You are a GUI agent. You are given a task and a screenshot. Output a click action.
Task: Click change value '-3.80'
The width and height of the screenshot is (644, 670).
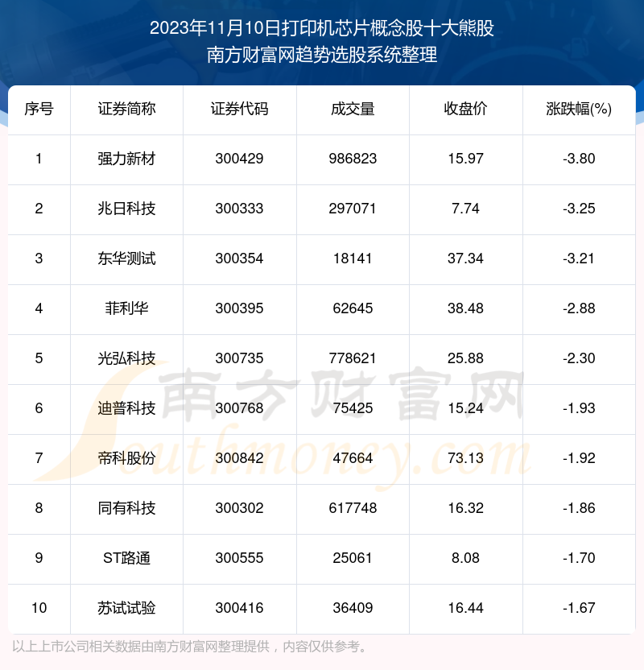579,159
